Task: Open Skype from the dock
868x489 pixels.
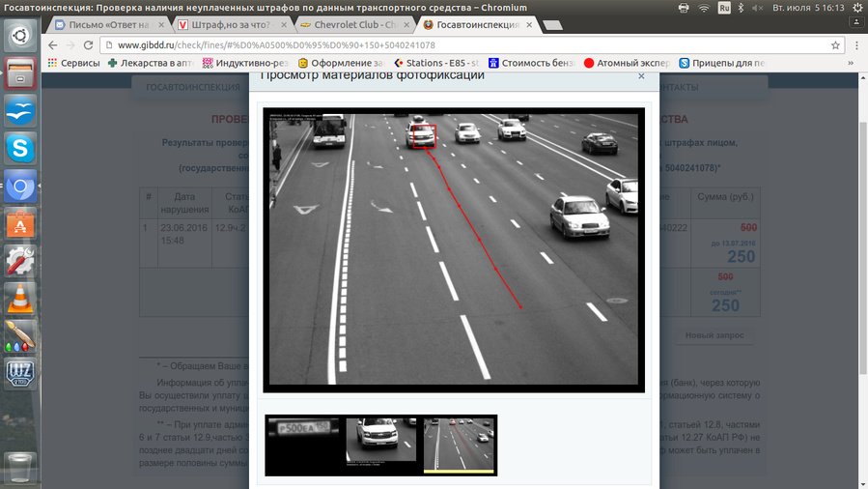Action: click(x=20, y=149)
